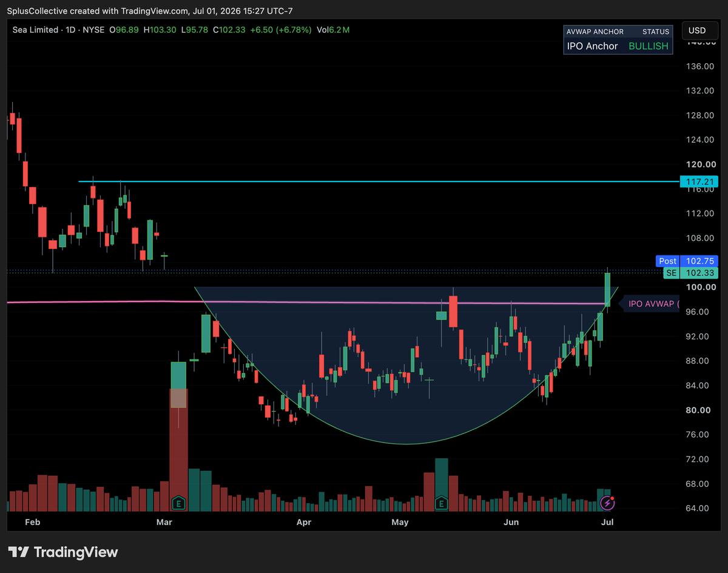This screenshot has width=728, height=573.
Task: Click the TradingView wordmark text
Action: (76, 552)
